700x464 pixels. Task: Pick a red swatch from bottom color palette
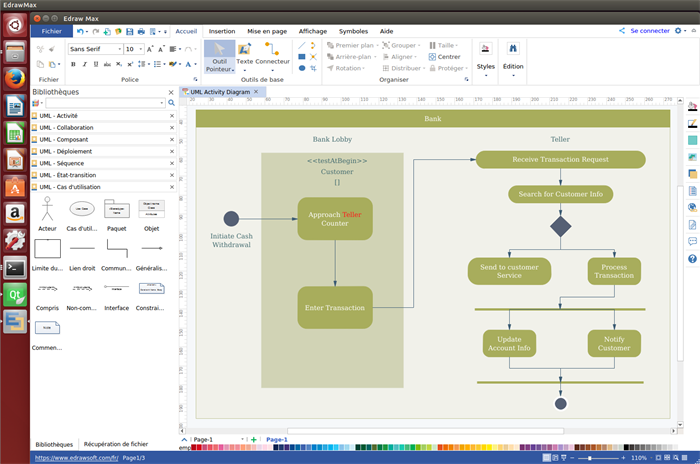click(x=194, y=448)
